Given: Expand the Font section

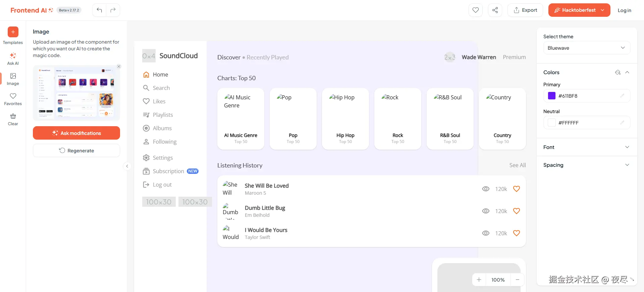Looking at the screenshot, I should point(587,147).
